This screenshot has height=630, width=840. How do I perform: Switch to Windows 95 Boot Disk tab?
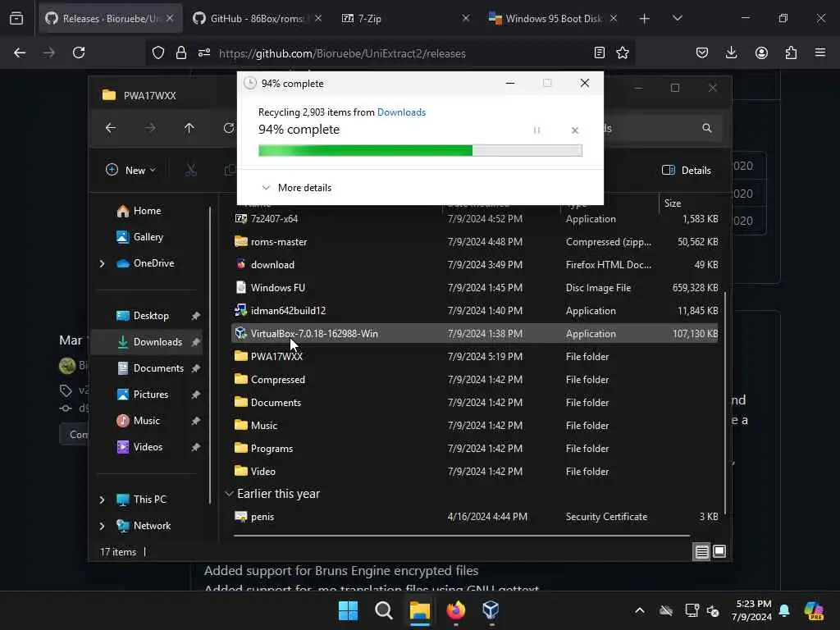point(553,18)
